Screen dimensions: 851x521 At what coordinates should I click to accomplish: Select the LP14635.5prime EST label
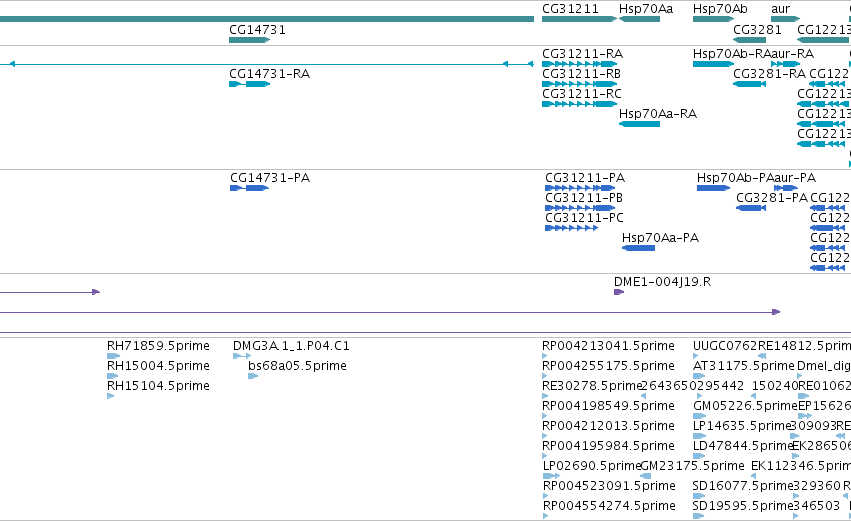742,427
